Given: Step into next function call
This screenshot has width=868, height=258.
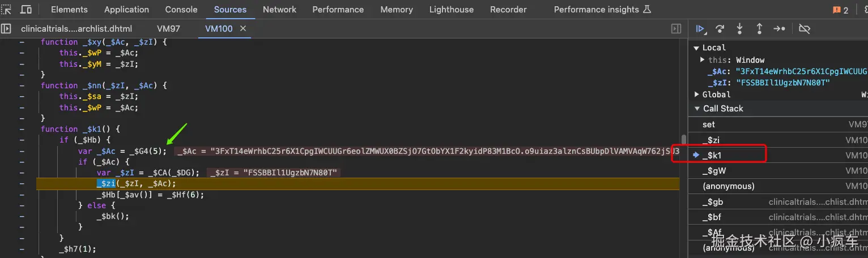Looking at the screenshot, I should point(739,29).
